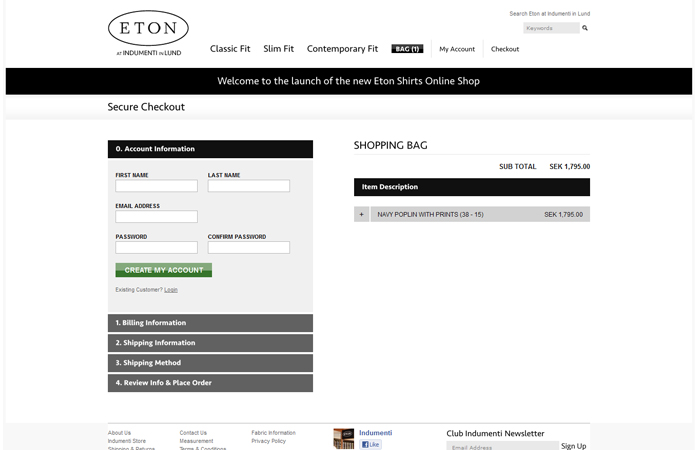Open the Fabric Information footer link

[x=274, y=433]
